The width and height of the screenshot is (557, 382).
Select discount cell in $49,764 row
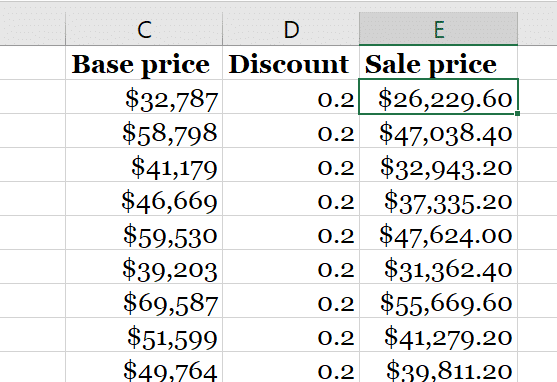(291, 367)
